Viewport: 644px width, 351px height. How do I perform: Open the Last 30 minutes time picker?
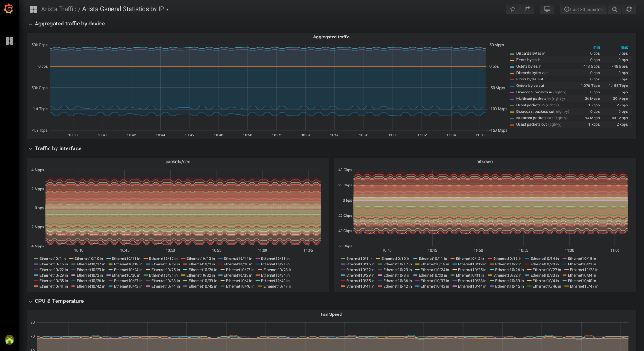(x=583, y=9)
